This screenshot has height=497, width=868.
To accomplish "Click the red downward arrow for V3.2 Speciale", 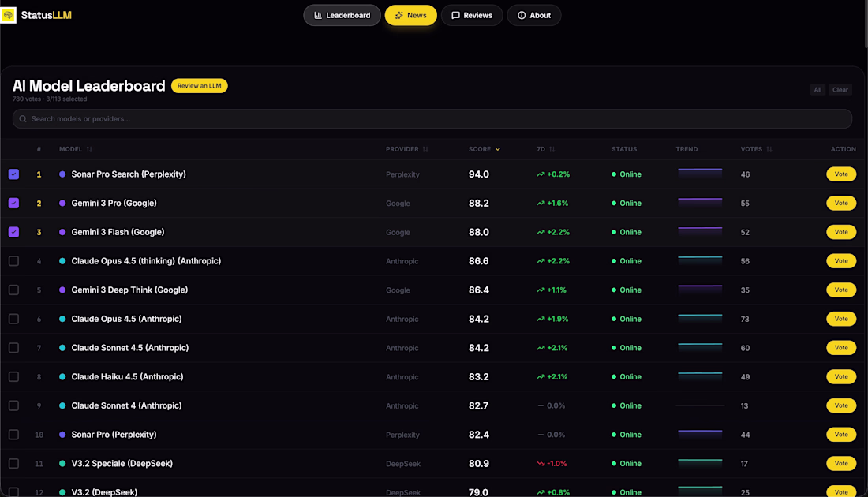I will pyautogui.click(x=541, y=464).
